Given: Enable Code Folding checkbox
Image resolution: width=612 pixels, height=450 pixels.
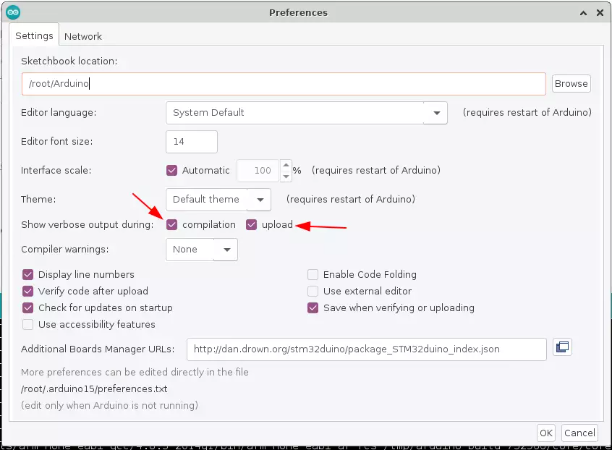Looking at the screenshot, I should click(x=313, y=274).
